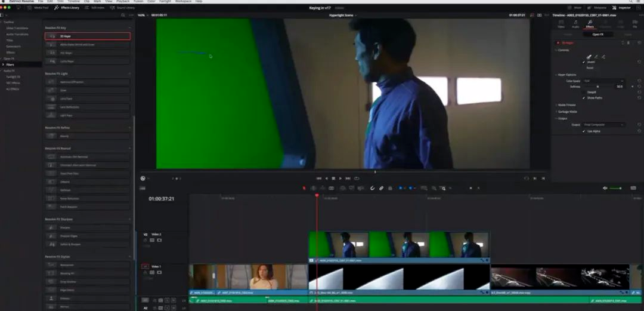The height and width of the screenshot is (311, 644).
Task: Toggle the Despill checkbox
Action: [x=584, y=92]
